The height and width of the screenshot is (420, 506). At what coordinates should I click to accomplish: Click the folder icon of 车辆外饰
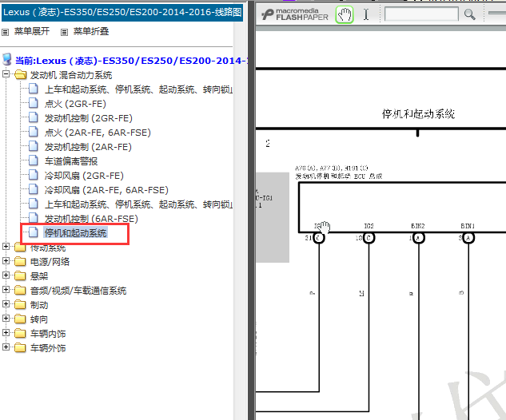20,347
